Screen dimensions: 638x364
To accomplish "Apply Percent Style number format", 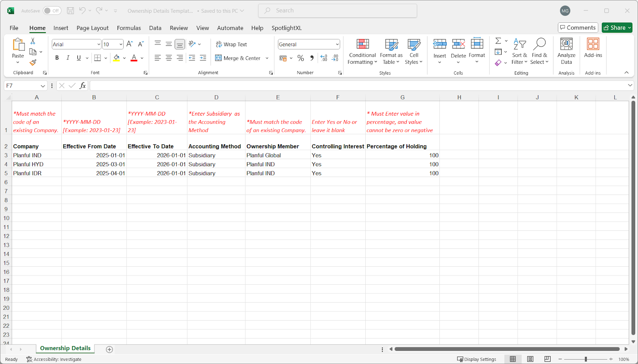I will [301, 58].
